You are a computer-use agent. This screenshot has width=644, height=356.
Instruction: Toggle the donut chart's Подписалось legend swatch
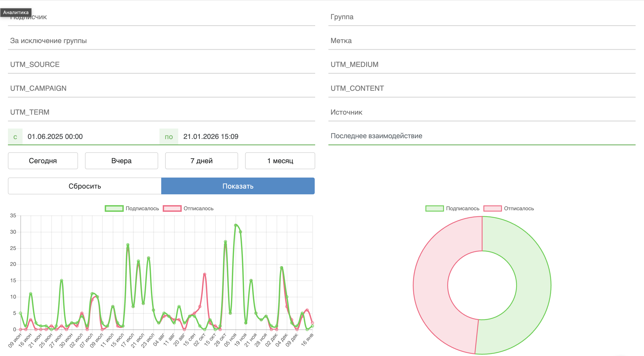coord(434,208)
